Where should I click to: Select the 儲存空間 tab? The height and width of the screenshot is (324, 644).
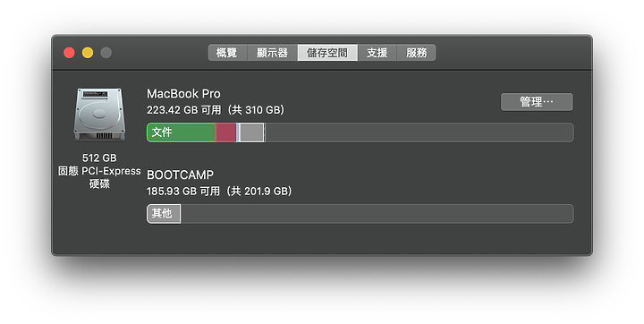[x=327, y=53]
